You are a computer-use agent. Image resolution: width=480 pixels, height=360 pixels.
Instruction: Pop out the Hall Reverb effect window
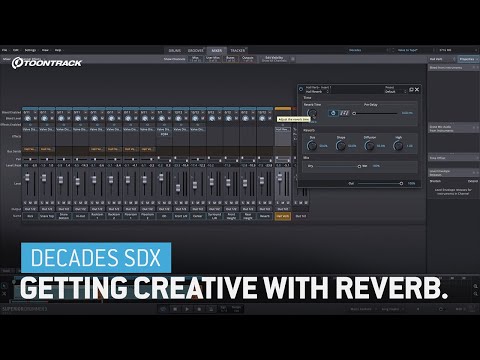point(411,89)
